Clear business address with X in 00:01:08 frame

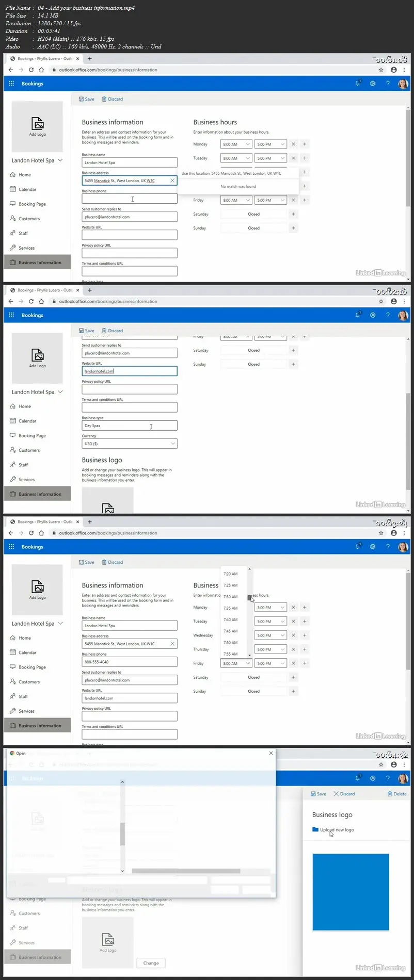tap(172, 181)
